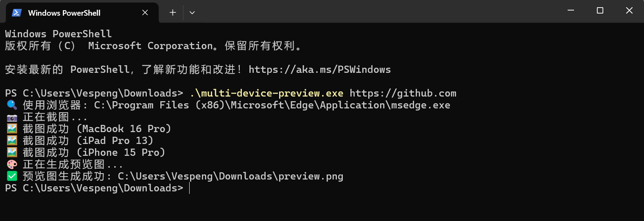Viewport: 644px width, 221px height.
Task: Click the green checkmark emoji on the success line
Action: pyautogui.click(x=12, y=176)
